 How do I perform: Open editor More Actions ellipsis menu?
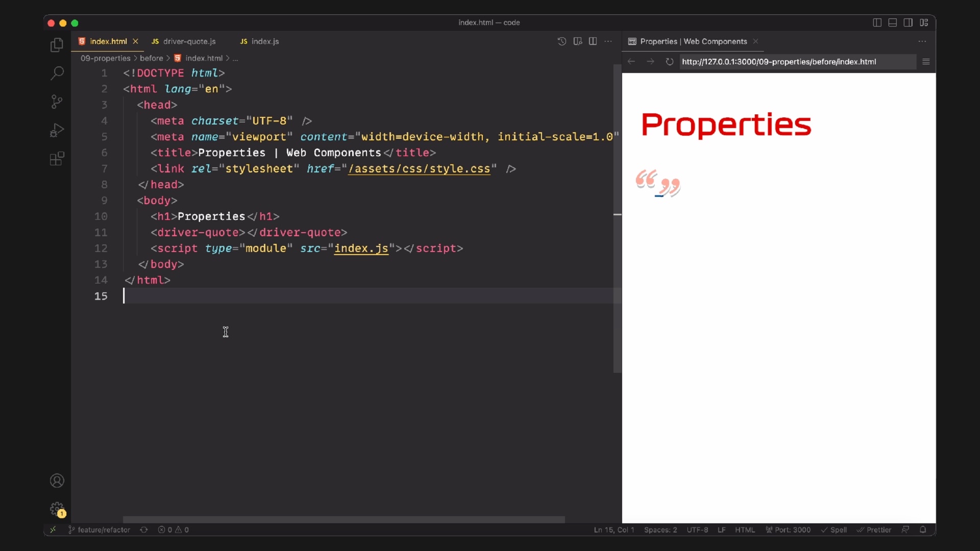point(608,41)
